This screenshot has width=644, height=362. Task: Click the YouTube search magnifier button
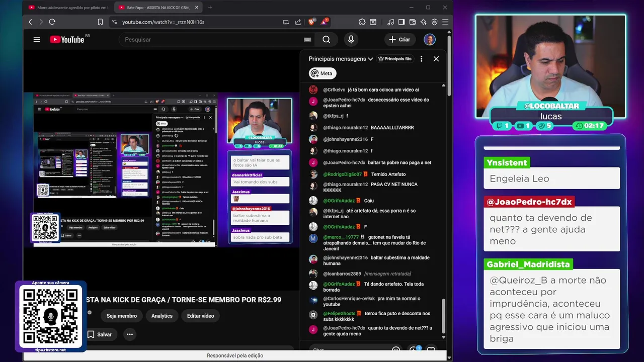[327, 39]
